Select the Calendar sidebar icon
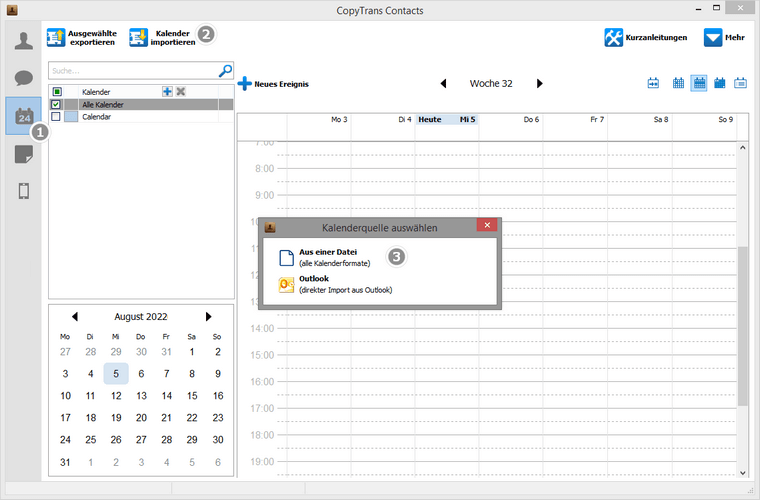The width and height of the screenshot is (760, 500). [23, 116]
